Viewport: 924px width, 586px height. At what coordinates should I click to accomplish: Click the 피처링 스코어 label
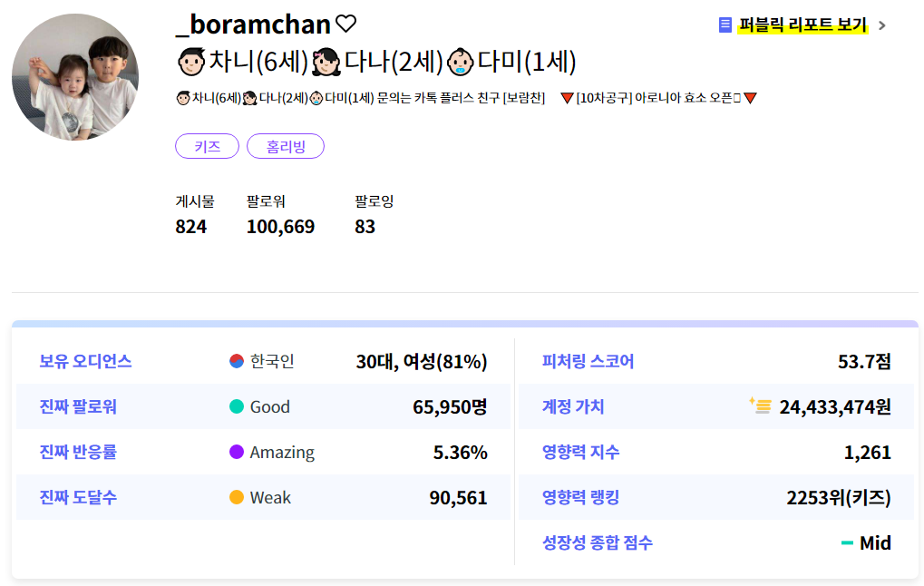coord(588,361)
